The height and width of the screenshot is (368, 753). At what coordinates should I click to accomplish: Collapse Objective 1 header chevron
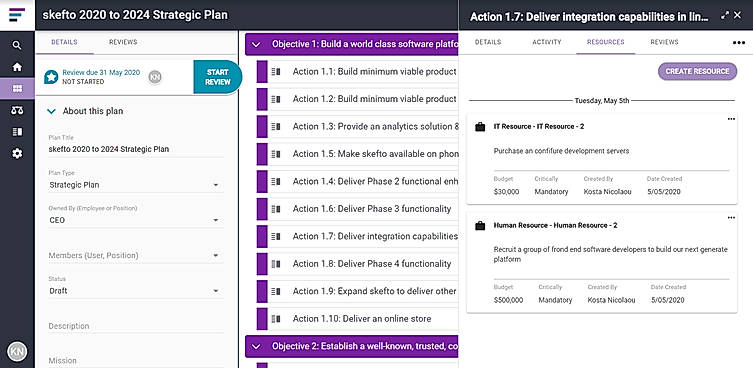(x=256, y=44)
